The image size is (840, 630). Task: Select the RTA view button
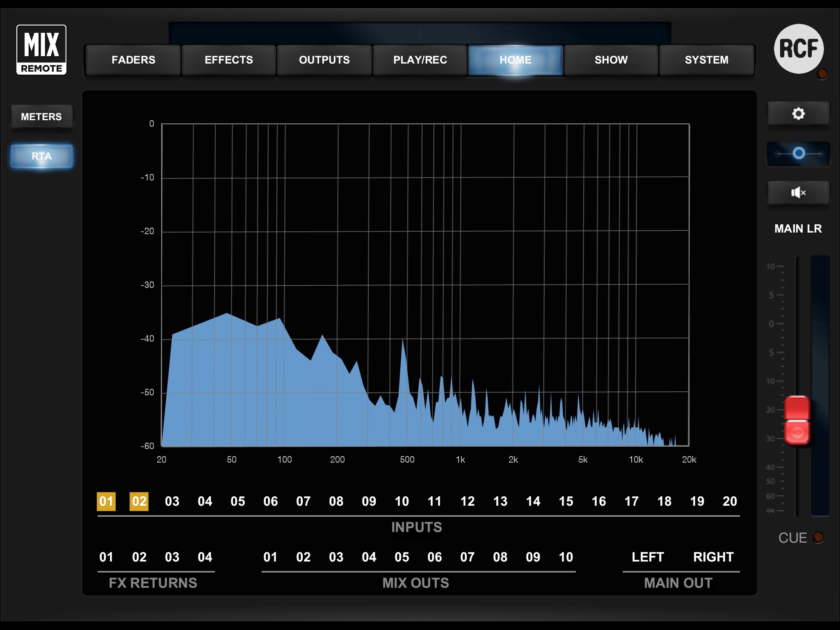pos(41,156)
